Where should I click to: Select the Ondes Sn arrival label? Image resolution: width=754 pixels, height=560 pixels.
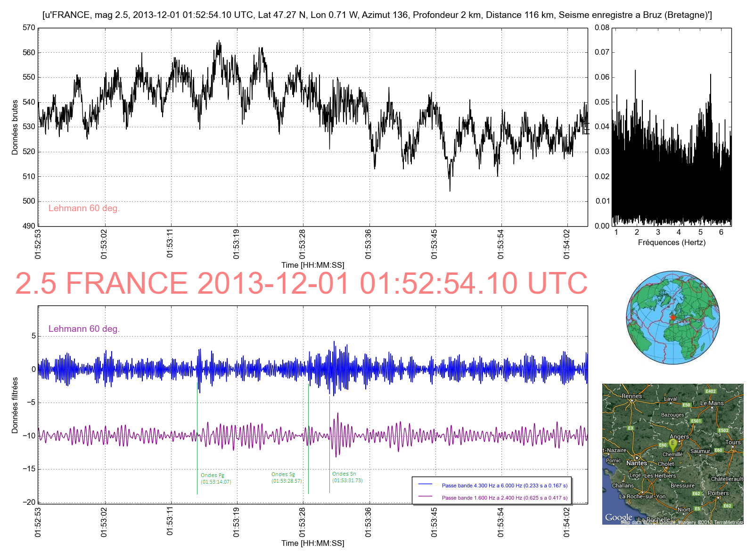pos(347,477)
